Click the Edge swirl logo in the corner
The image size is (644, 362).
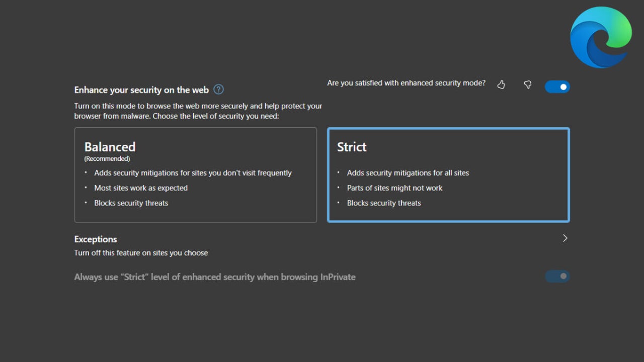[x=601, y=36]
